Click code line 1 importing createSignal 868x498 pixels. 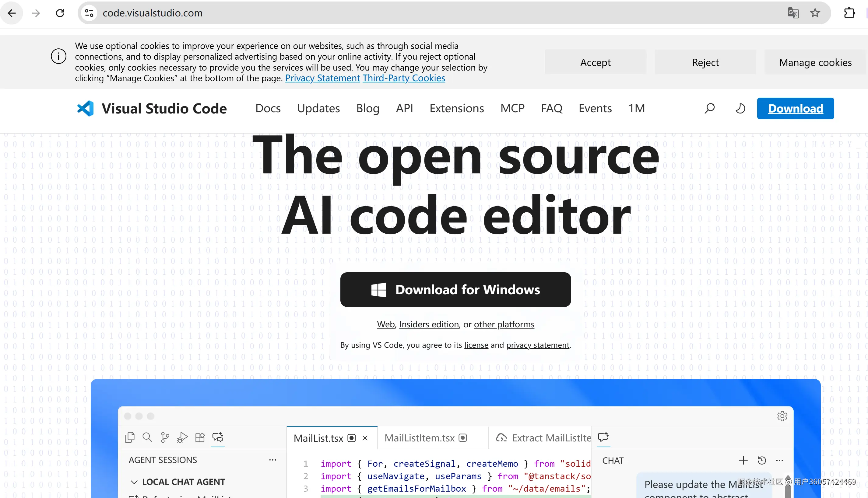455,464
